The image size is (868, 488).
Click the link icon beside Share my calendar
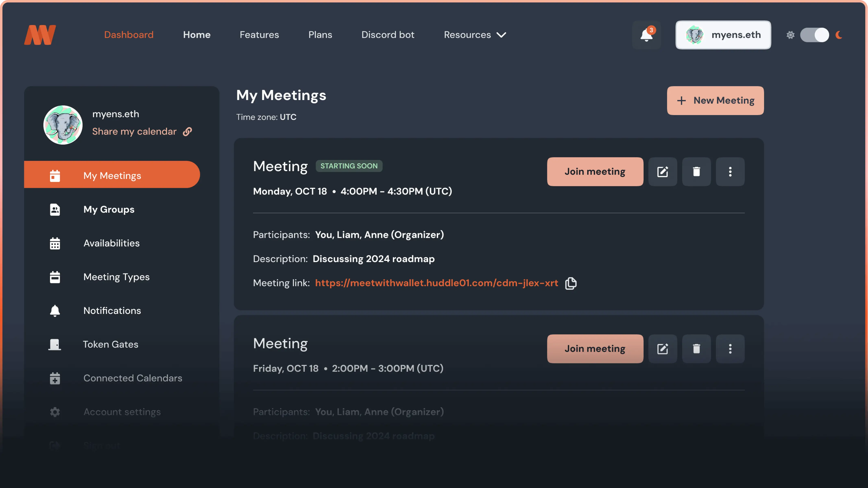187,132
